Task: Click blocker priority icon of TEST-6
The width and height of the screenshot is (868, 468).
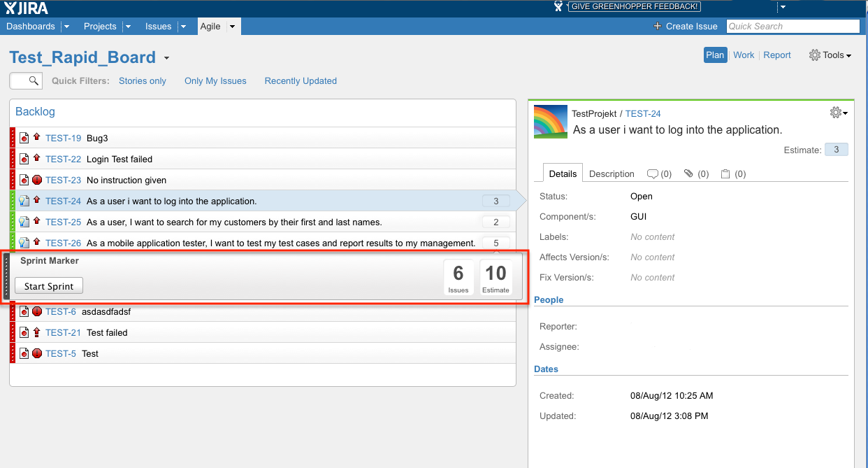Action: tap(37, 311)
